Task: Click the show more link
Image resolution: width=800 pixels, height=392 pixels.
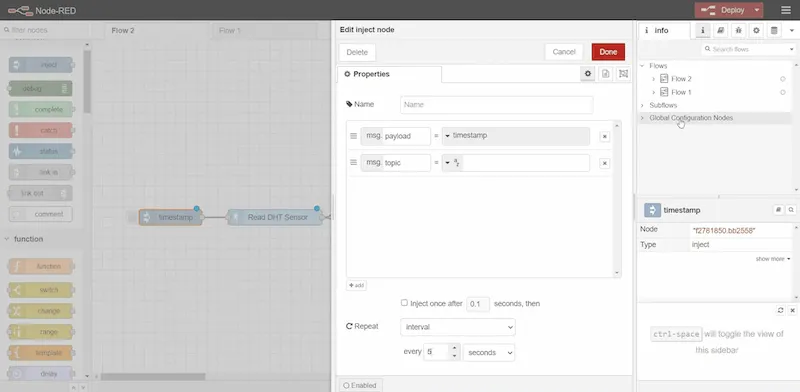Action: click(773, 259)
